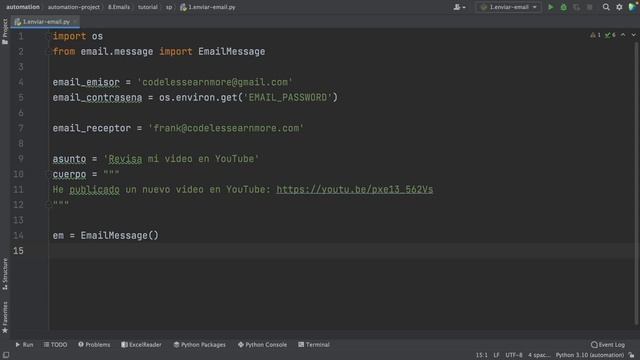Click the Run with Coverage icon
This screenshot has height=360, width=640.
[576, 7]
